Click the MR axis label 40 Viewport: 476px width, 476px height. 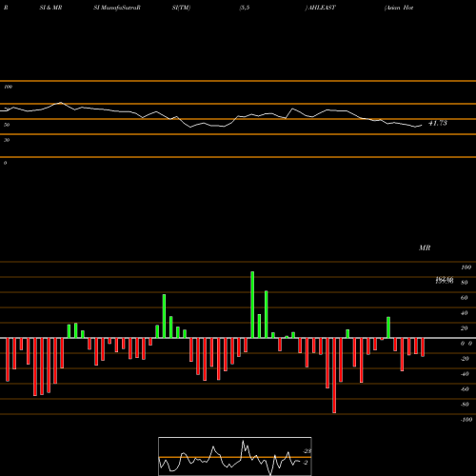click(465, 313)
